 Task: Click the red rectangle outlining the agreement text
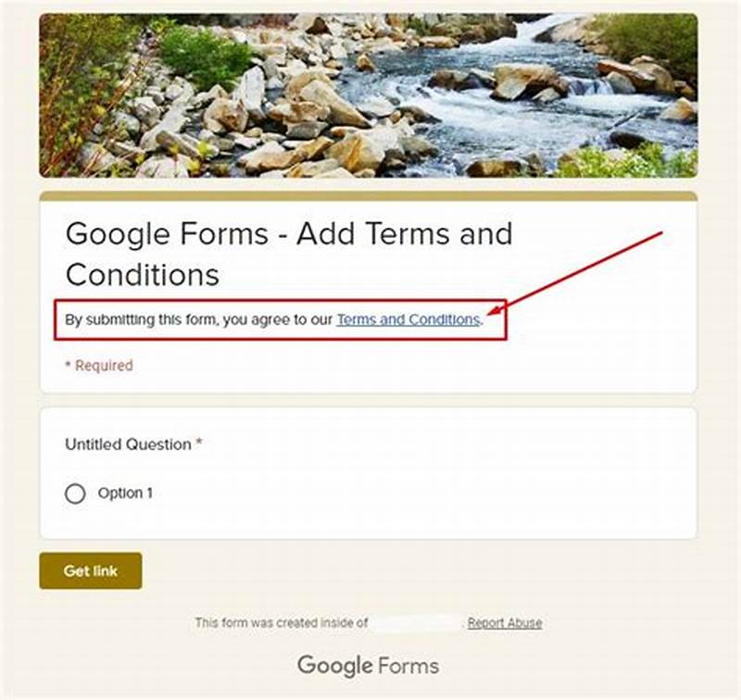tap(283, 303)
